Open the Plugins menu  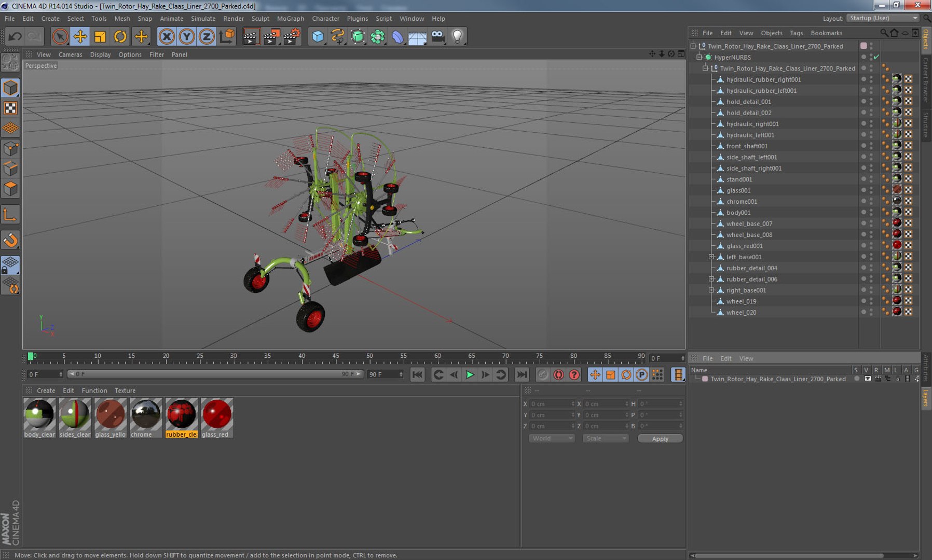click(357, 19)
